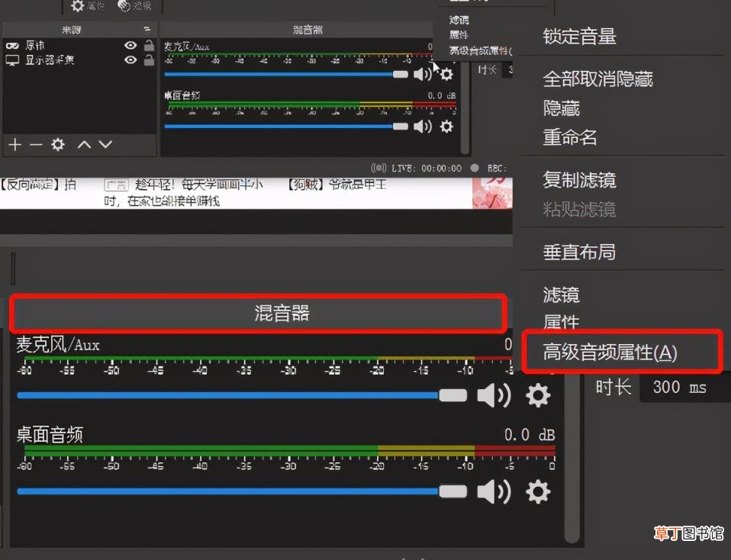Viewport: 731px width, 560px height.
Task: Toggle the lock of the 原神 source
Action: (149, 45)
